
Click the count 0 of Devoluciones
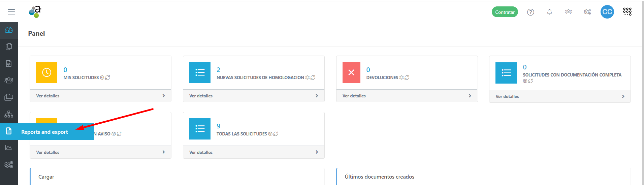point(368,70)
